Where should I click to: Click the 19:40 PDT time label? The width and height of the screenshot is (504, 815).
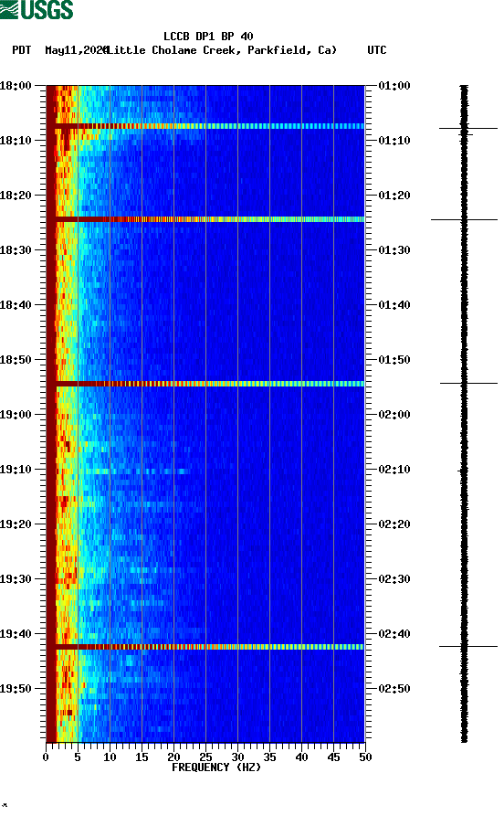16,634
